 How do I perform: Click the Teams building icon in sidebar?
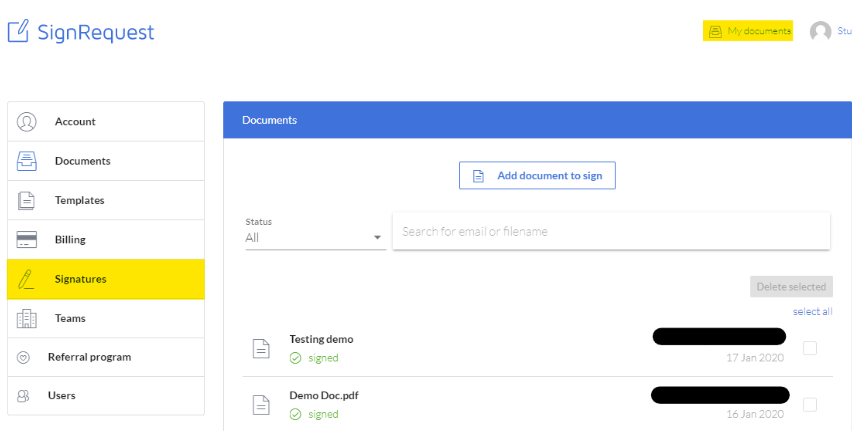27,318
